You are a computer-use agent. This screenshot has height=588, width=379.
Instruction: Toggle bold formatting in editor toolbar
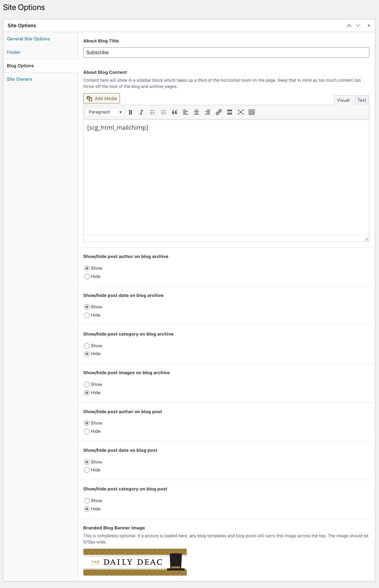coord(130,112)
